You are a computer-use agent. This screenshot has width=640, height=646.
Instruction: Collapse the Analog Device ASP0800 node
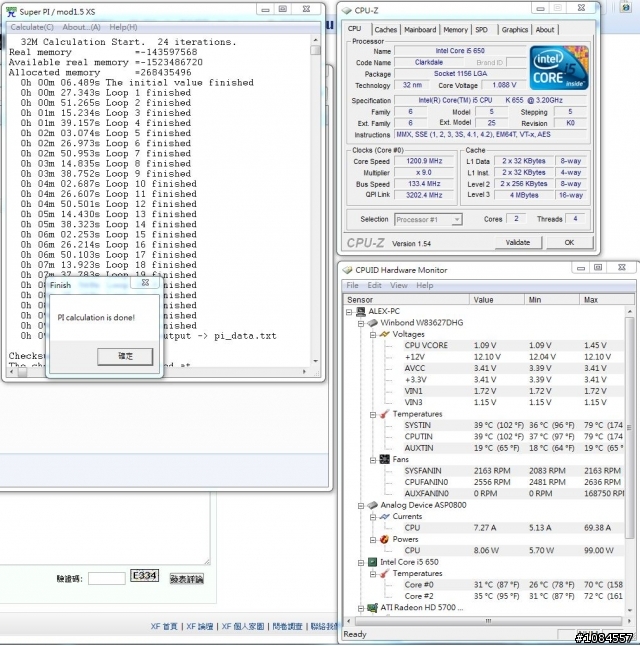361,506
